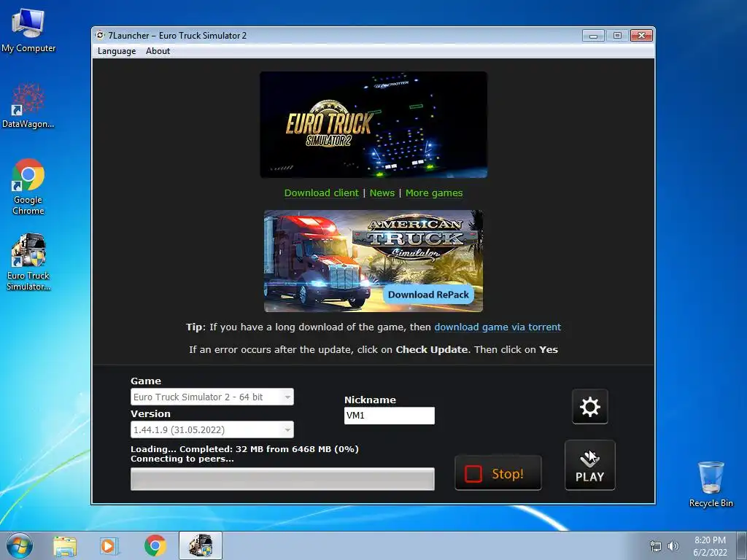Open Chrome from the taskbar

[x=155, y=545]
